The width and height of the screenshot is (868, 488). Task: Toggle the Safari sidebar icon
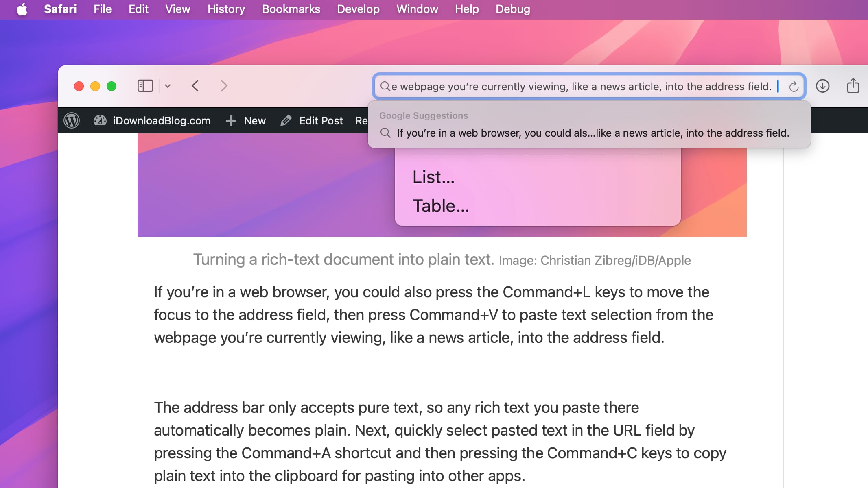tap(145, 86)
